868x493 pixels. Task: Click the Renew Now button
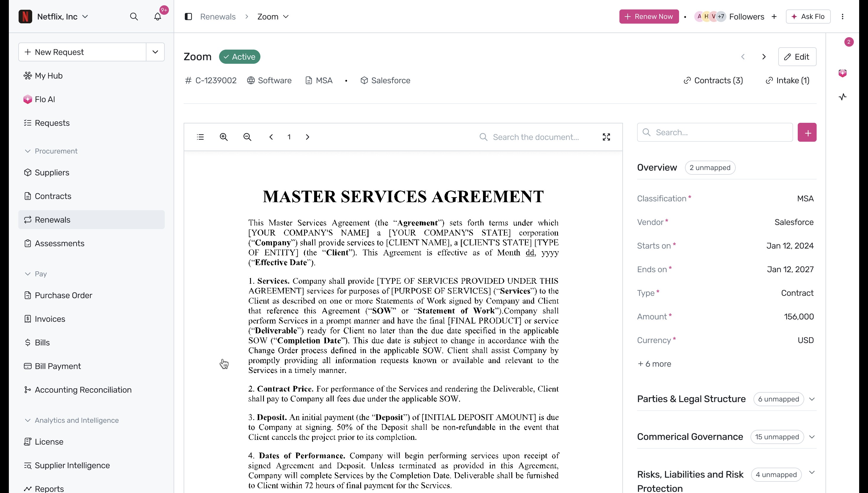point(649,17)
